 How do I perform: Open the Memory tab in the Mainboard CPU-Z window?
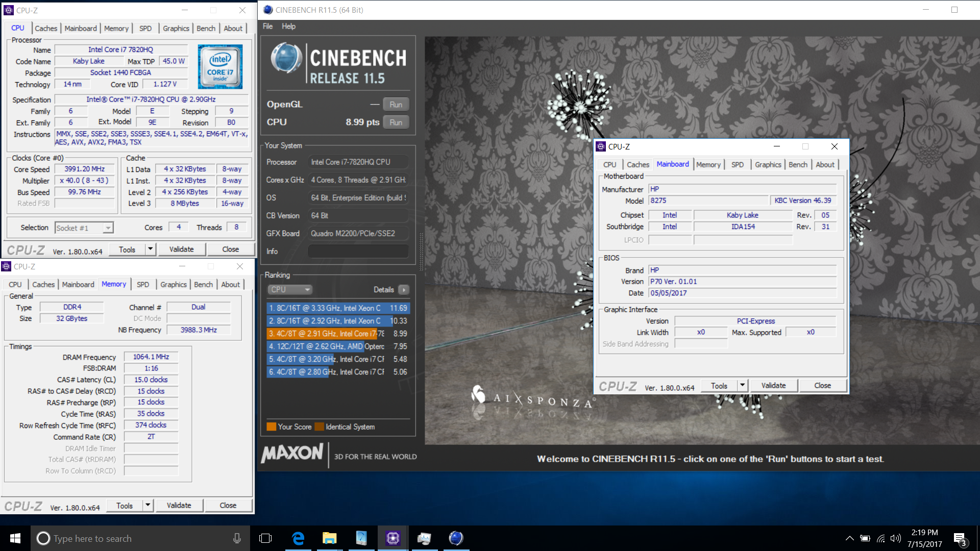[708, 165]
